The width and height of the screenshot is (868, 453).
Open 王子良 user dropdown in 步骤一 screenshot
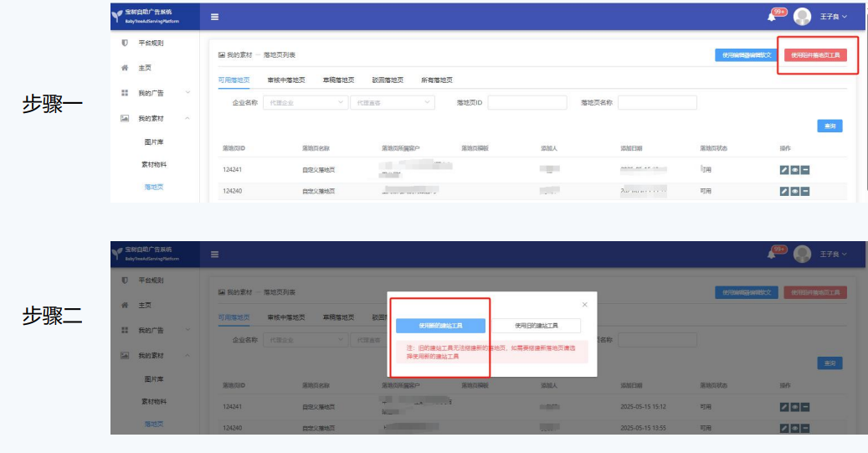point(834,17)
